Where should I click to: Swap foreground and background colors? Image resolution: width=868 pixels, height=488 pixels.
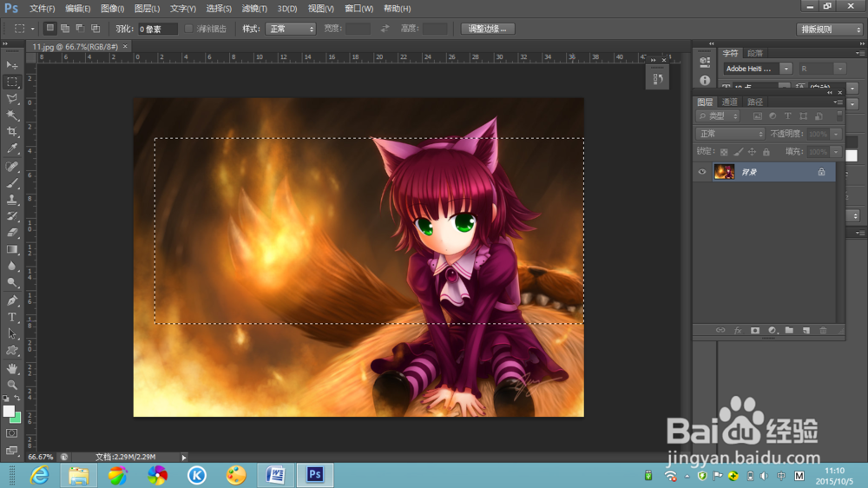coord(17,399)
